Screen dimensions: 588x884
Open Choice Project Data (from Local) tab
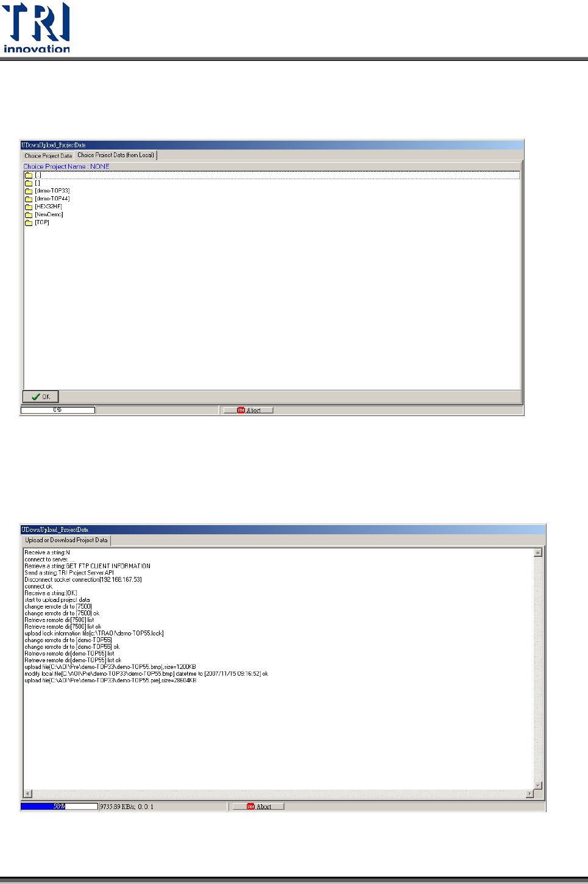(116, 155)
